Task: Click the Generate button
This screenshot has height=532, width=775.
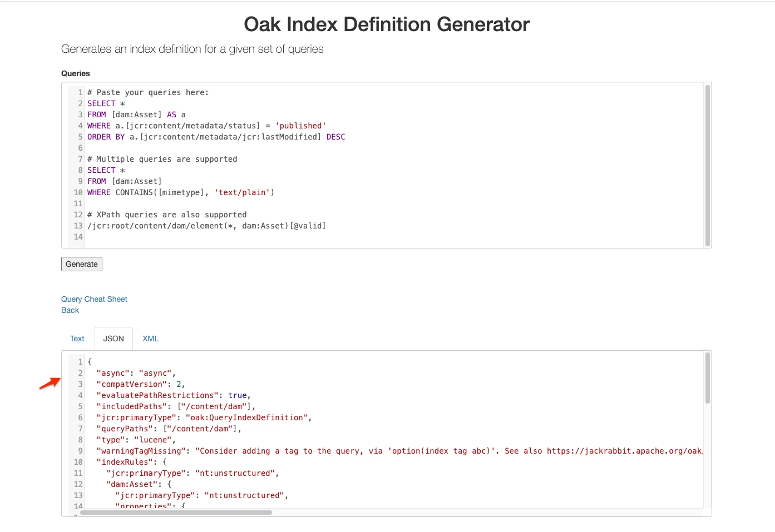Action: (82, 264)
